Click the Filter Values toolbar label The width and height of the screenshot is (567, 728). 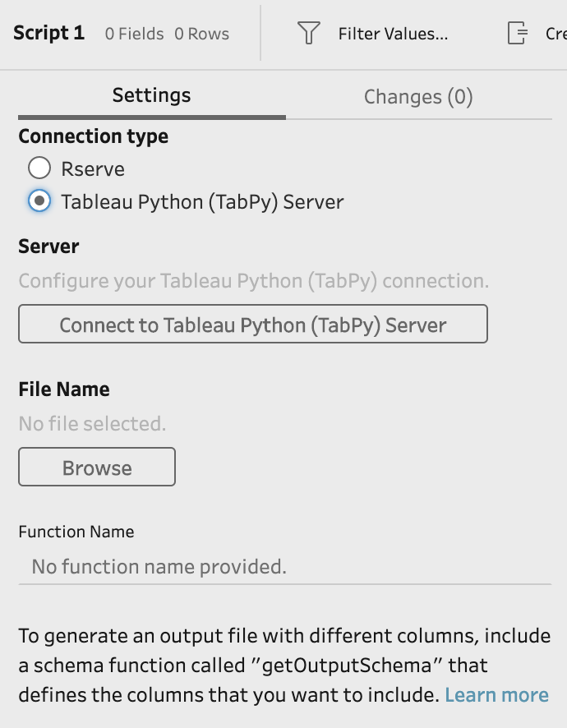click(x=392, y=34)
